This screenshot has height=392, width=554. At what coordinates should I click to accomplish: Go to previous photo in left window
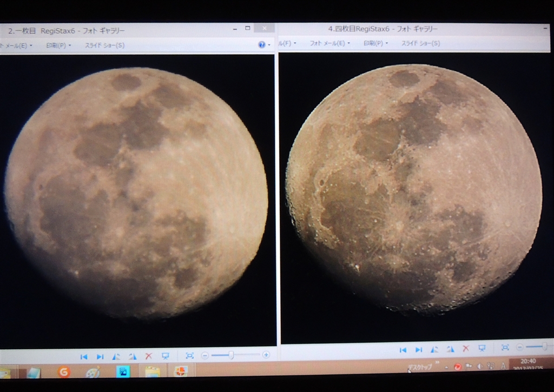[x=84, y=357]
